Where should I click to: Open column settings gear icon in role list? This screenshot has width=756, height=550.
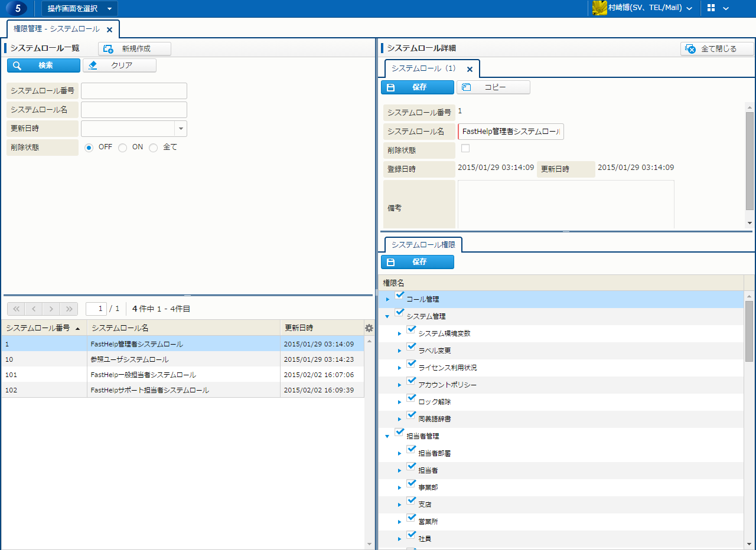tap(369, 328)
